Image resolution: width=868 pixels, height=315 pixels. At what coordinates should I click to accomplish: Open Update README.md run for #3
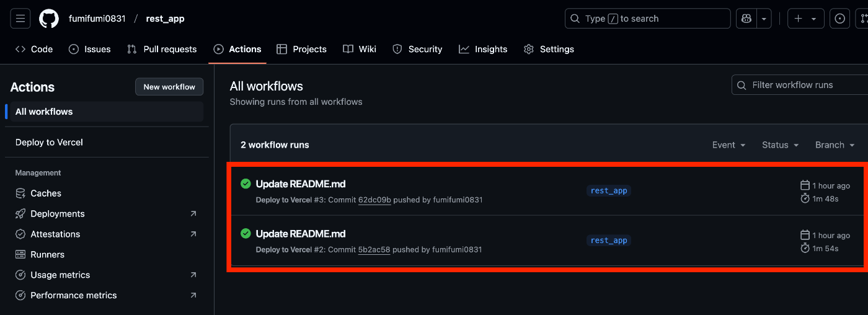pyautogui.click(x=301, y=184)
